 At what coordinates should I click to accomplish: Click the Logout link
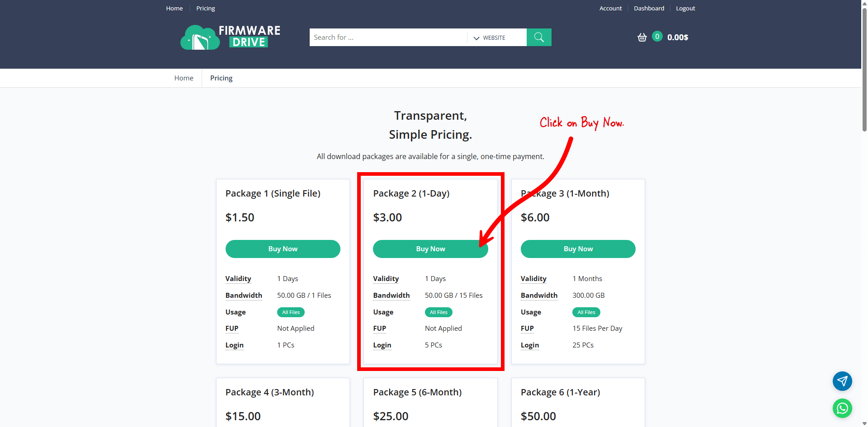[685, 8]
